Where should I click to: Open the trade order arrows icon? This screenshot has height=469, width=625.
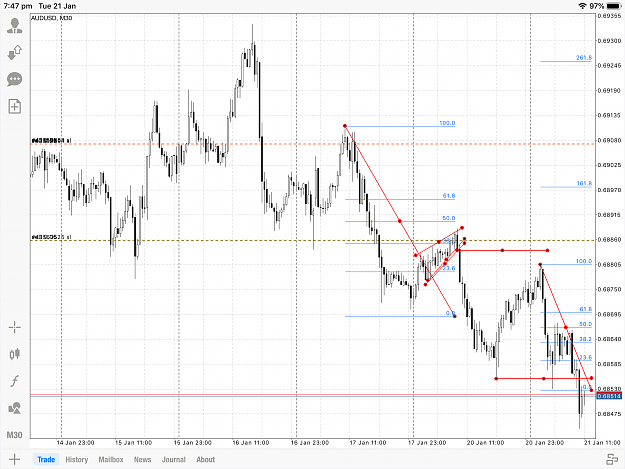[15, 52]
